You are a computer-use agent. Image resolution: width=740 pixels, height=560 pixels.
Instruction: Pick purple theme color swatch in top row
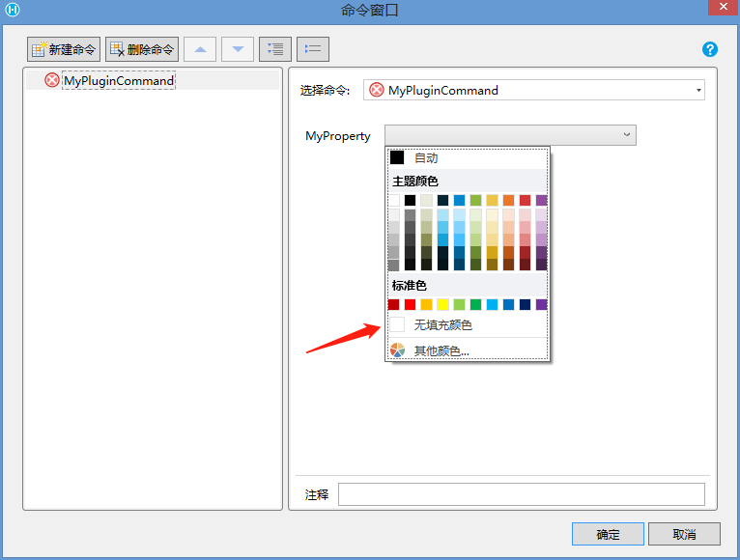point(541,200)
